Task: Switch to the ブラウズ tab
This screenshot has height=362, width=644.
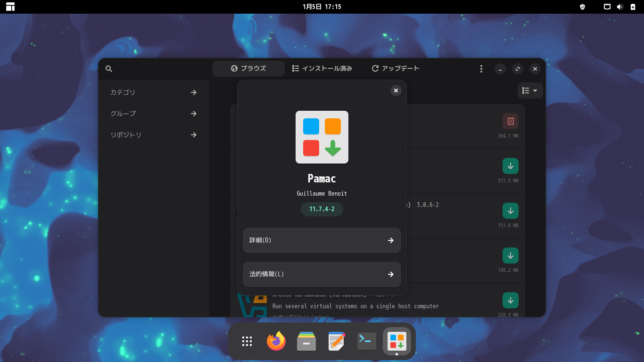Action: coord(248,69)
